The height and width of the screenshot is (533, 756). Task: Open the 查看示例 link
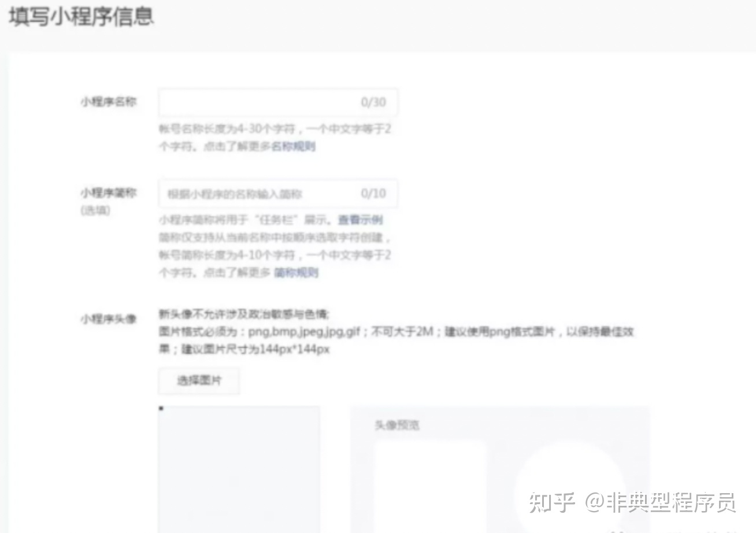coord(361,220)
